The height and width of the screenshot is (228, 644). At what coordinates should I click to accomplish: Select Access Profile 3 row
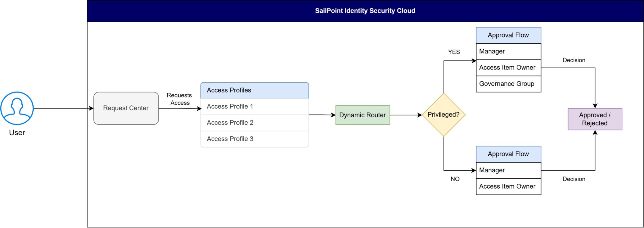point(255,139)
